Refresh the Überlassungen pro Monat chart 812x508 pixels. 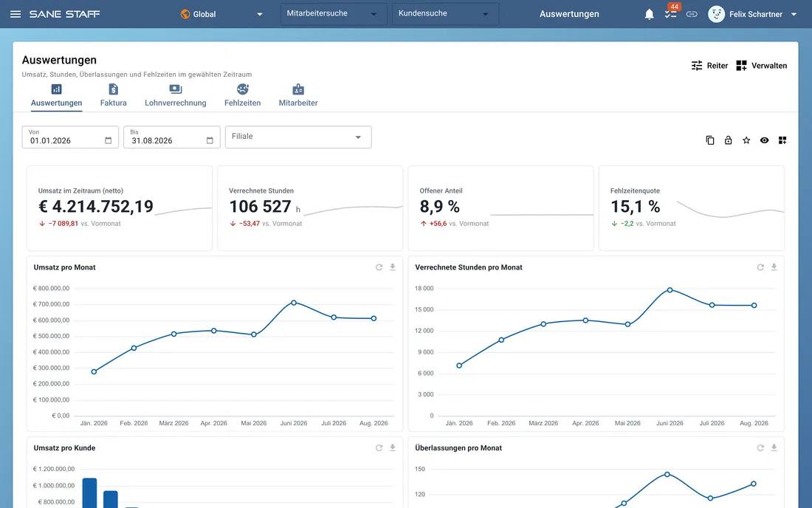(760, 448)
